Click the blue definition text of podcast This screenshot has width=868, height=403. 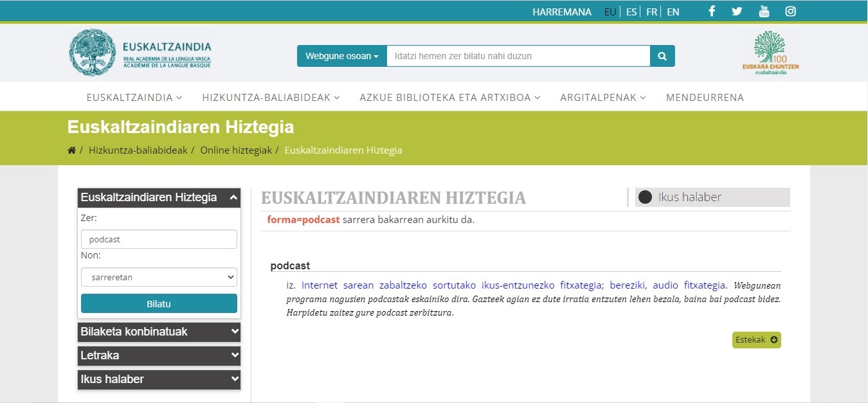[514, 285]
